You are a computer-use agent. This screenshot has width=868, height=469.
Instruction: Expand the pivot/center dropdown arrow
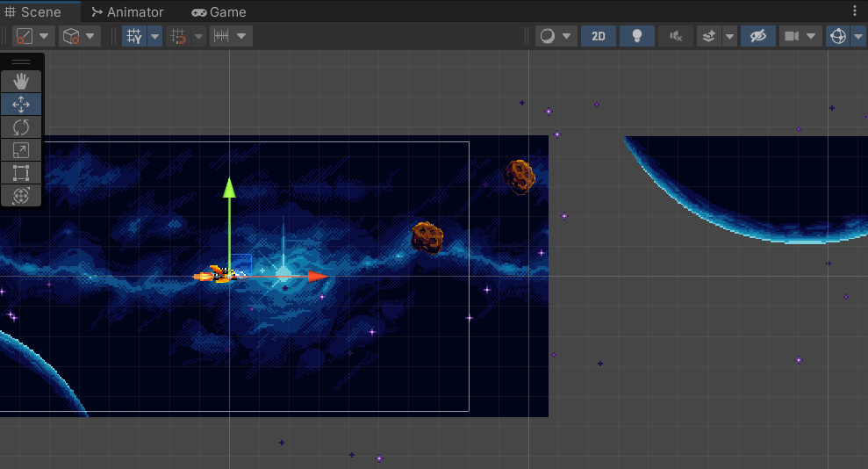tap(44, 37)
